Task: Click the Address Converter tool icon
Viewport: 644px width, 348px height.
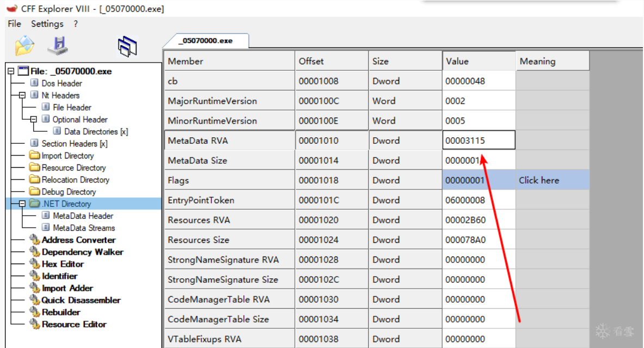Action: 34,240
